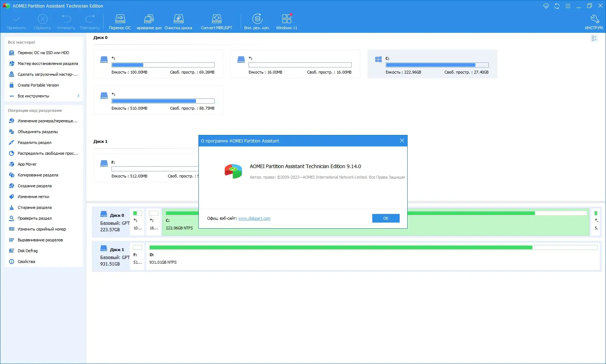This screenshot has width=606, height=364.
Task: Open the Очистка диска tool
Action: pos(178,21)
